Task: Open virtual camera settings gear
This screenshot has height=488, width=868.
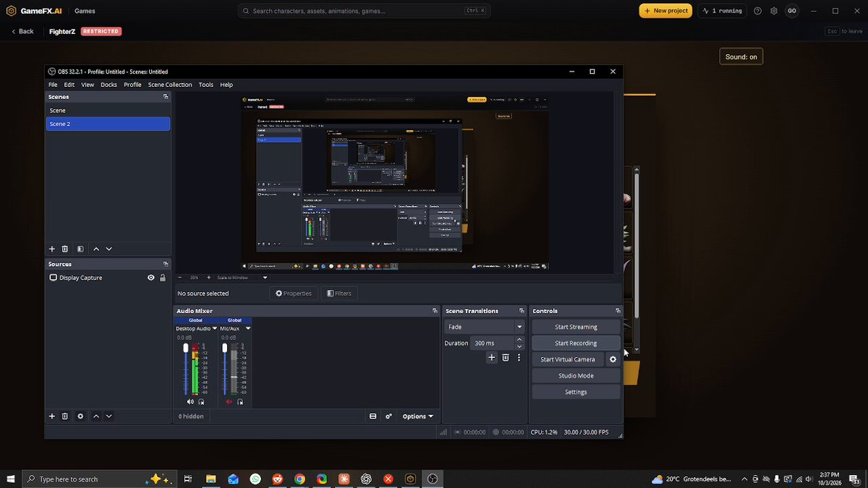Action: click(x=613, y=359)
